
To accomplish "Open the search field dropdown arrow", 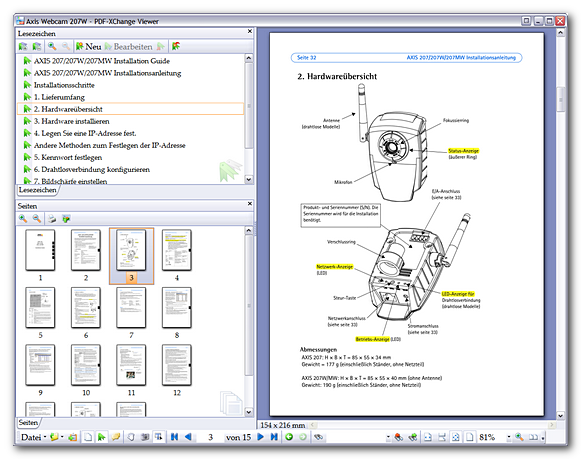I will click(388, 438).
